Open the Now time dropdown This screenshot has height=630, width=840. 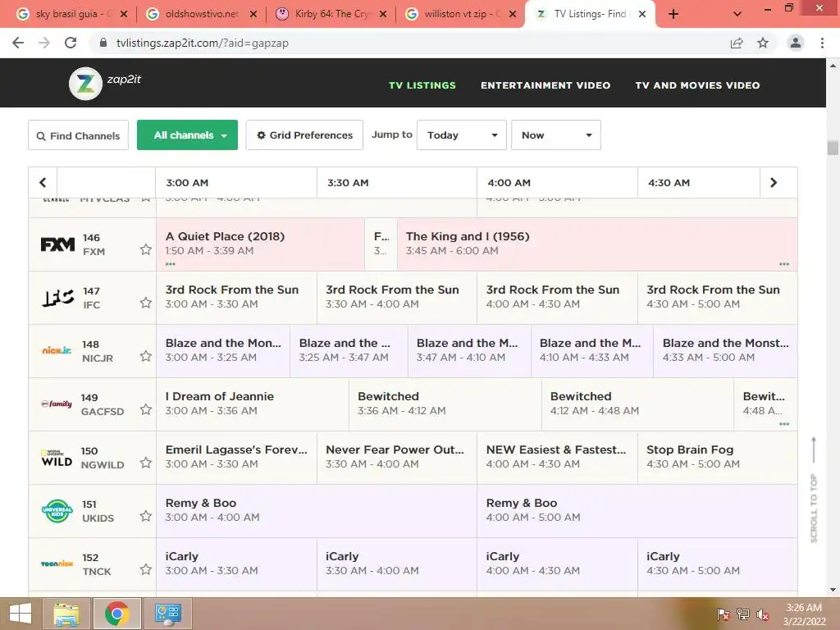coord(556,135)
